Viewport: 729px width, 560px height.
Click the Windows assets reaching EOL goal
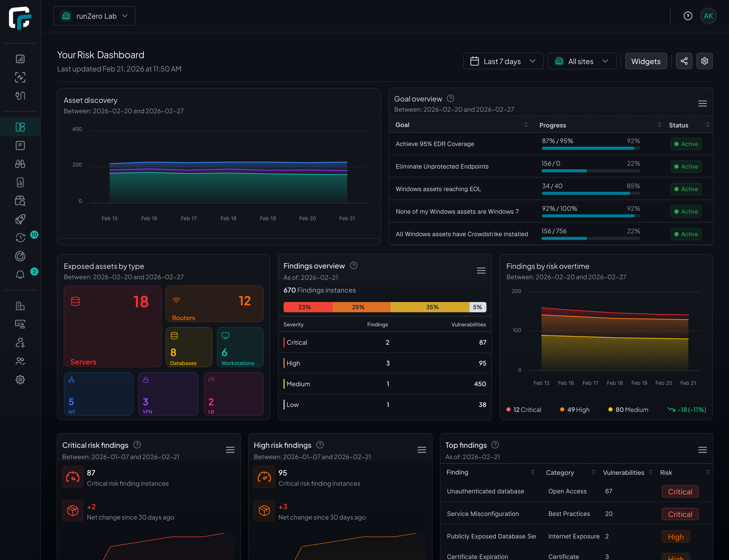[x=438, y=189]
